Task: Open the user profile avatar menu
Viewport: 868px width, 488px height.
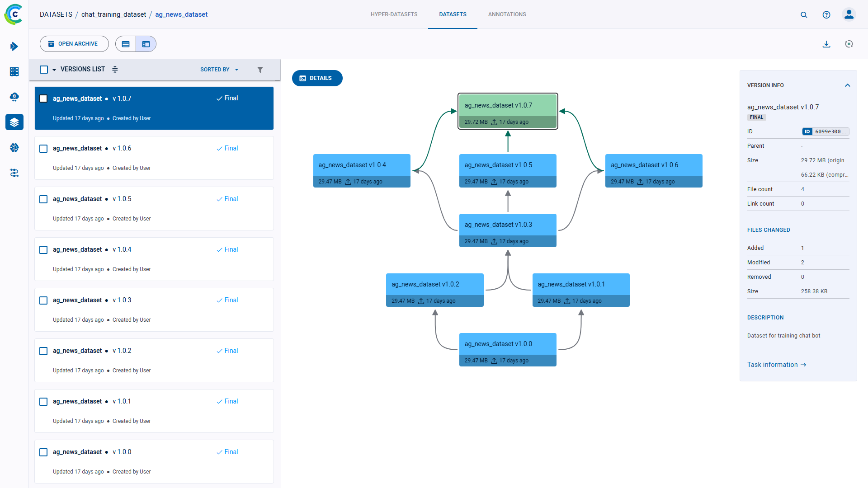Action: 849,14
